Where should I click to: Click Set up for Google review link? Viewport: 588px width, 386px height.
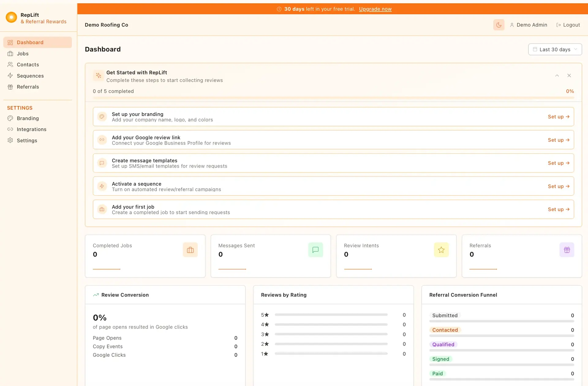coord(559,140)
